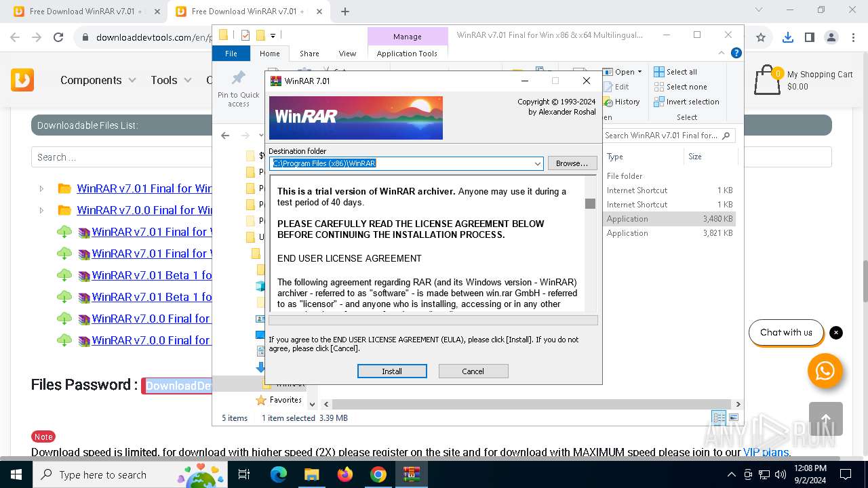Open the Destination folder dropdown
This screenshot has width=868, height=488.
[x=537, y=164]
